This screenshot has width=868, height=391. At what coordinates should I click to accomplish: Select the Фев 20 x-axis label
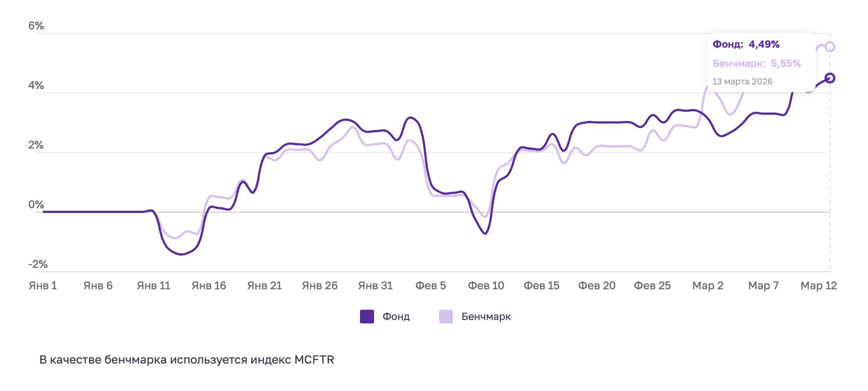pyautogui.click(x=597, y=286)
